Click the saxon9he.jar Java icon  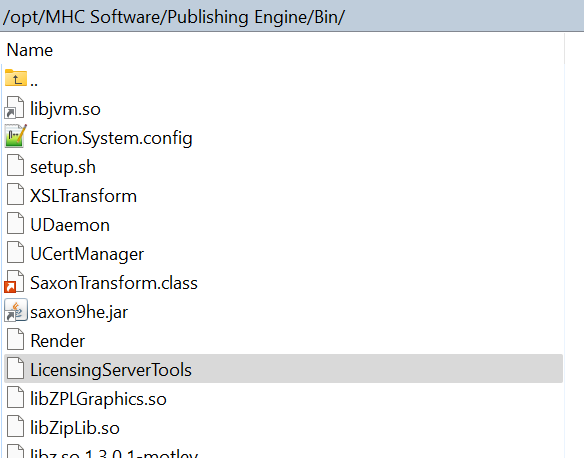coord(15,311)
